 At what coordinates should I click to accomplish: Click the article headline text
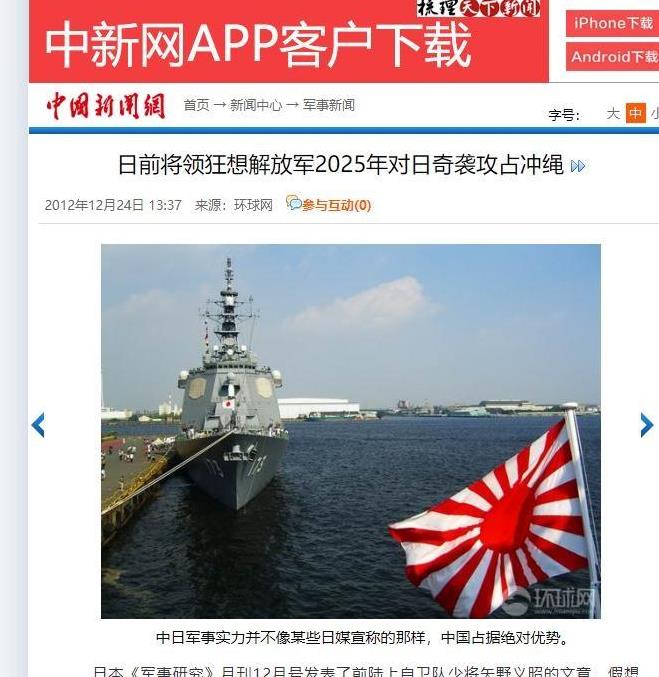(x=341, y=165)
